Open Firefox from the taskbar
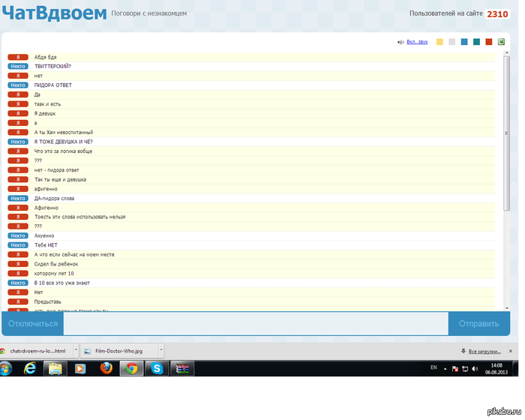 pyautogui.click(x=106, y=368)
